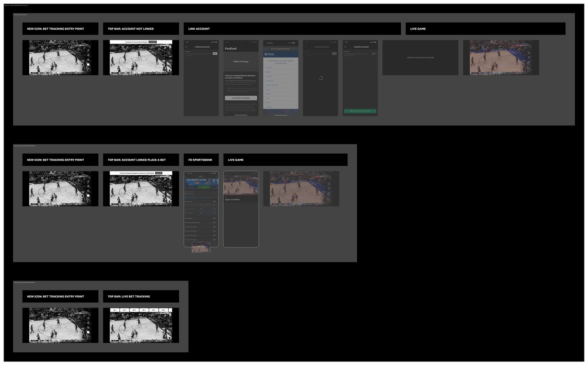Click the Kansas state link
Viewport: 588px width, 365px height.
click(x=268, y=102)
